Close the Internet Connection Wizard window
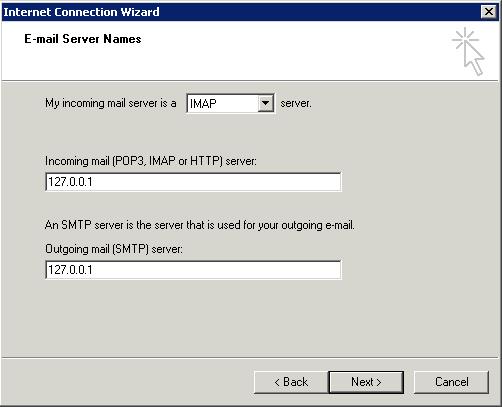Viewport: 502px width, 407px height. click(489, 12)
